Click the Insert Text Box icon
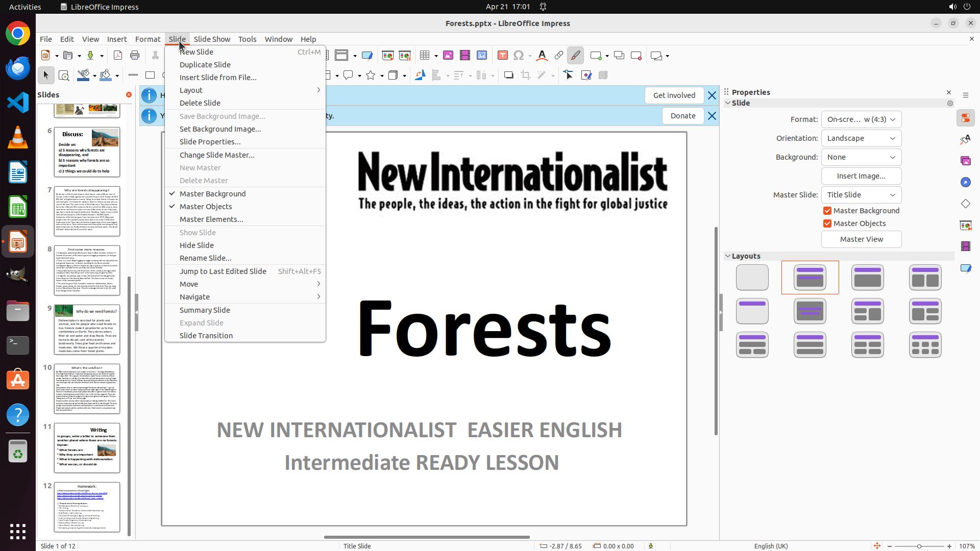Screen dimensions: 980x551 [x=502, y=56]
